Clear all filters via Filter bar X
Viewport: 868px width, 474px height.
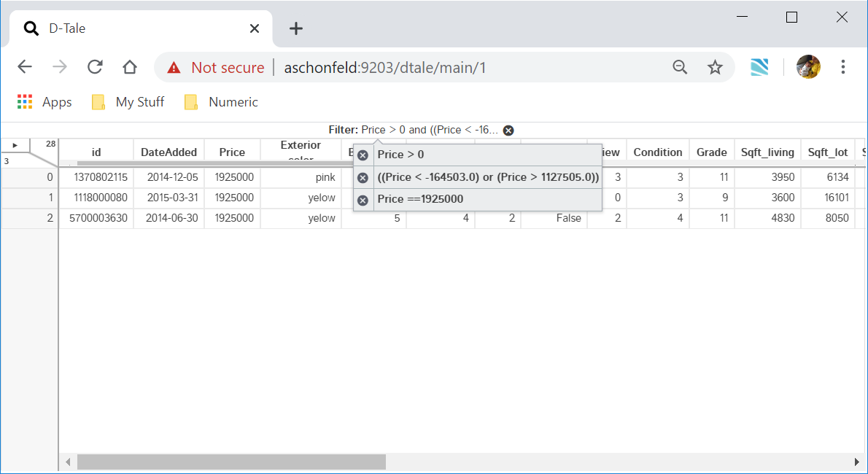click(x=508, y=130)
